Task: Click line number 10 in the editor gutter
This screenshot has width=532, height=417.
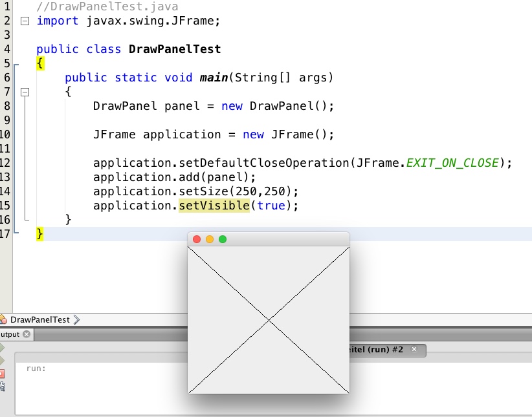Action: click(x=6, y=134)
